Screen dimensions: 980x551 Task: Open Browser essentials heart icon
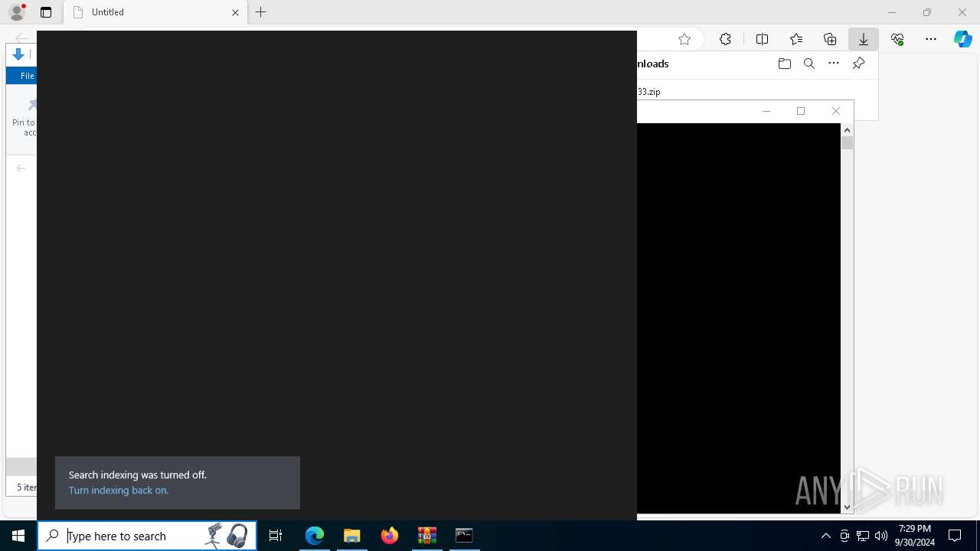[897, 39]
